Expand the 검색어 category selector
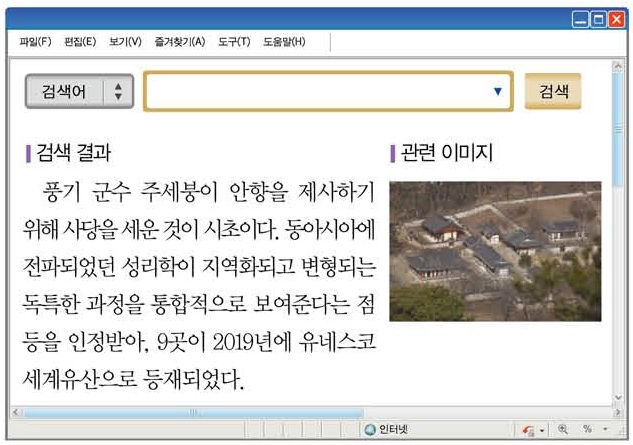 coord(64,92)
